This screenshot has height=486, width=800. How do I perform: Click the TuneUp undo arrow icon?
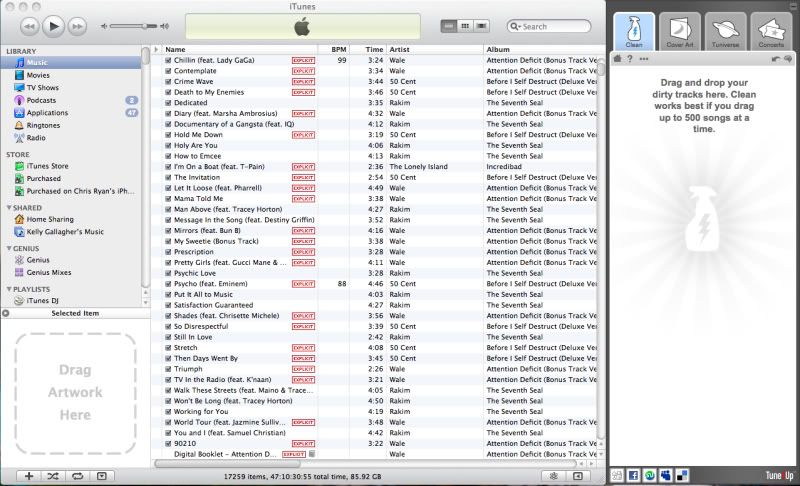(776, 59)
